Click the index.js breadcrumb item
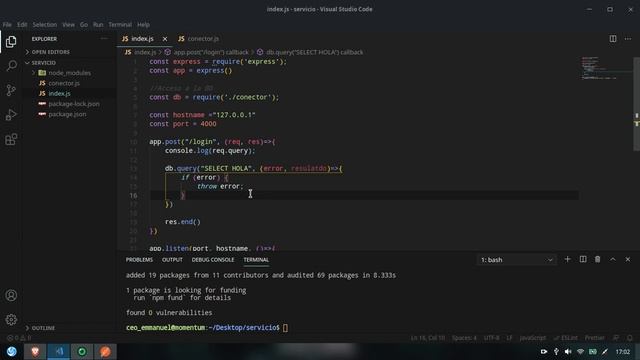The width and height of the screenshot is (640, 360). (x=140, y=52)
